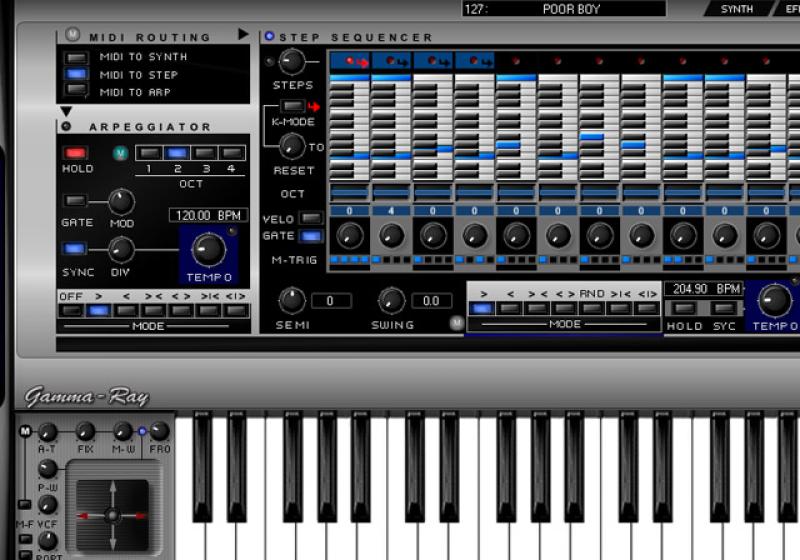Click the M button beside the A-T knob
The image size is (800, 560).
pyautogui.click(x=25, y=431)
